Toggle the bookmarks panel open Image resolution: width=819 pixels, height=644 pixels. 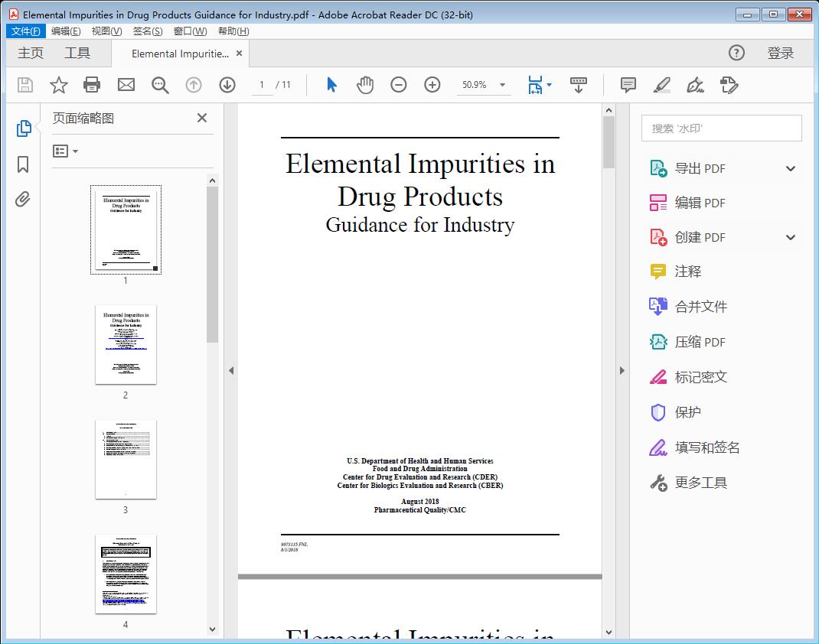coord(22,164)
